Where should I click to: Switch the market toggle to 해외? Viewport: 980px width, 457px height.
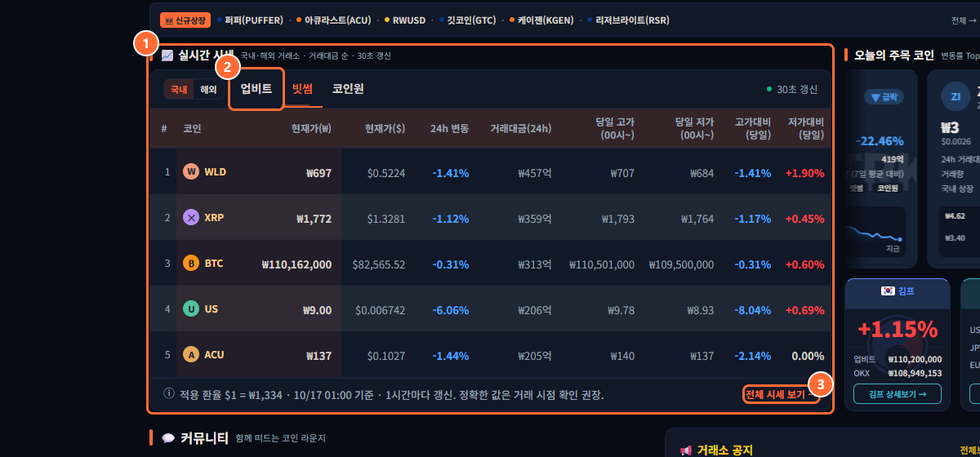tap(208, 89)
